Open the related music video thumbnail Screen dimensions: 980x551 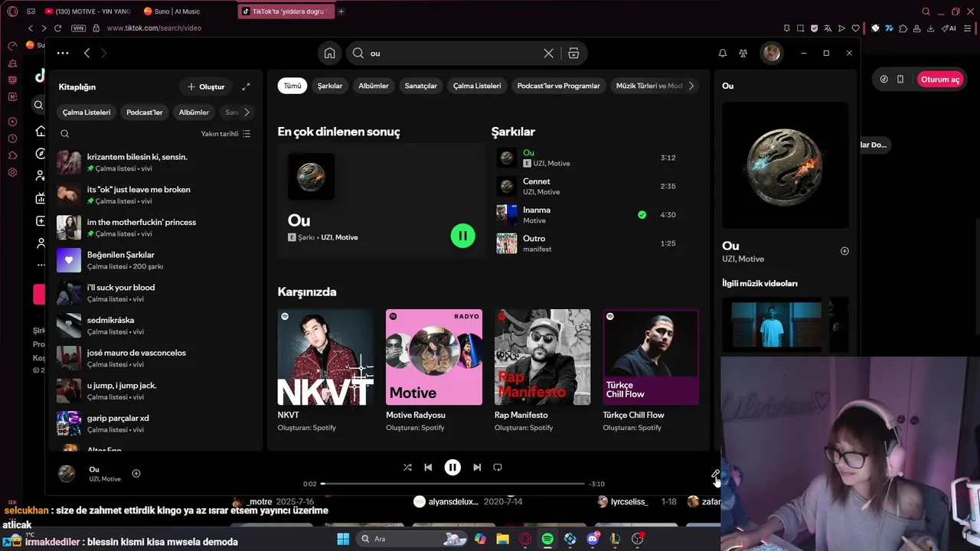click(776, 324)
